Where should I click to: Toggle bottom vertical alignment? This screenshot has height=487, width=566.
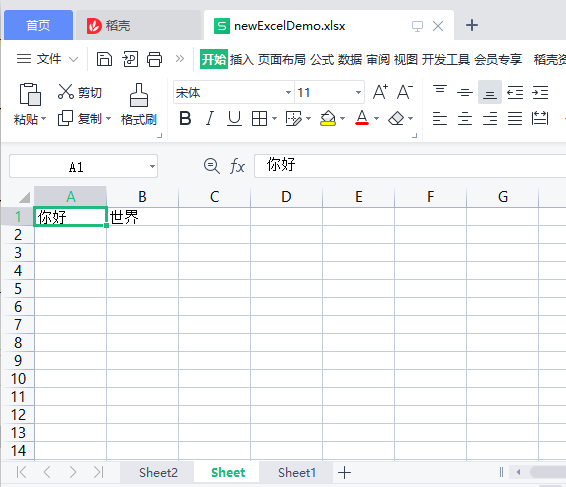(490, 92)
